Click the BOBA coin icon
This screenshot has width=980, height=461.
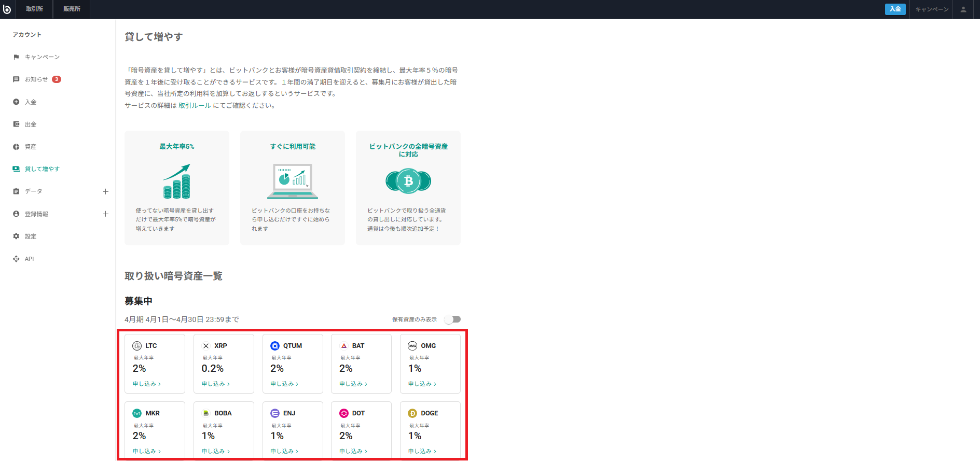[x=206, y=413]
